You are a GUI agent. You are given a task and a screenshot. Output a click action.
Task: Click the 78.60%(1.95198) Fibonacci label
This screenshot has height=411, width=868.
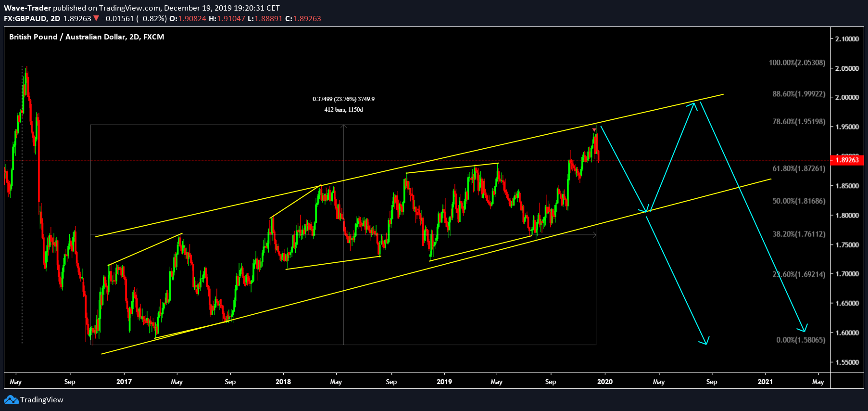click(x=799, y=122)
